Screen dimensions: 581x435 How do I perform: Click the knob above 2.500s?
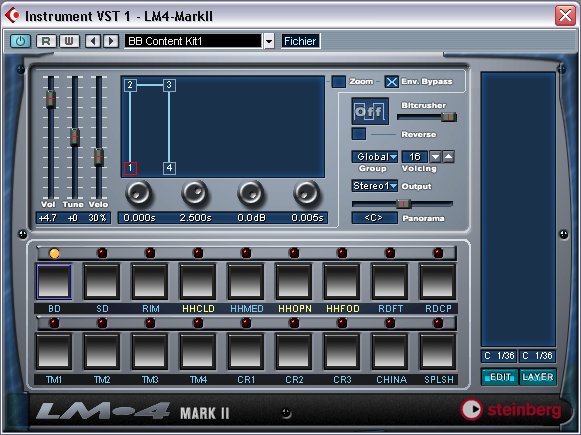tap(195, 193)
